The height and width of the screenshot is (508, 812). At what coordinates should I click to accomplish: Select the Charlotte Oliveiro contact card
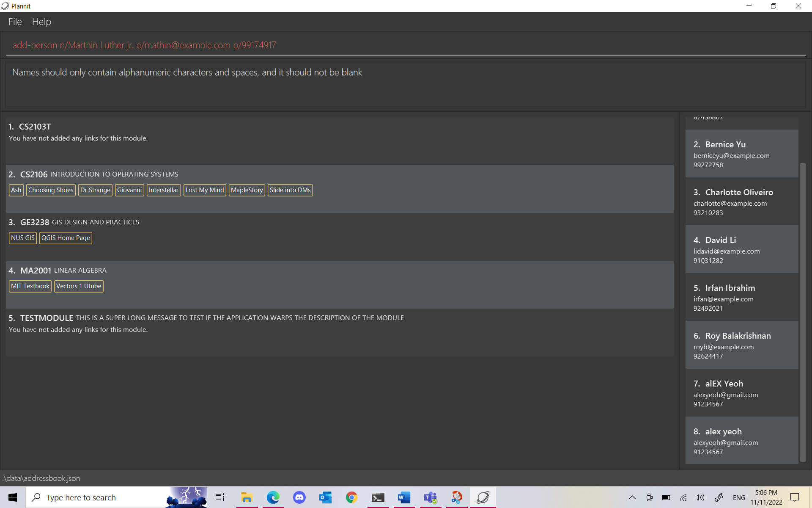741,202
